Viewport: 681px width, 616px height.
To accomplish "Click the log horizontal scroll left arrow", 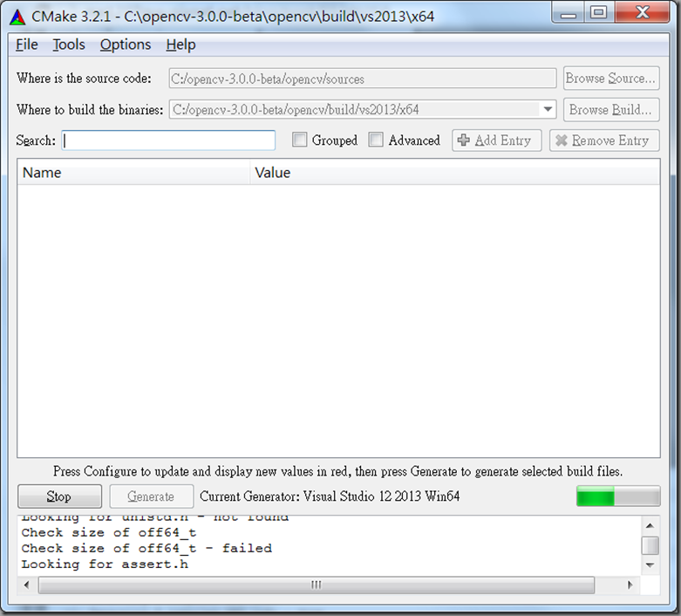I will pyautogui.click(x=26, y=585).
